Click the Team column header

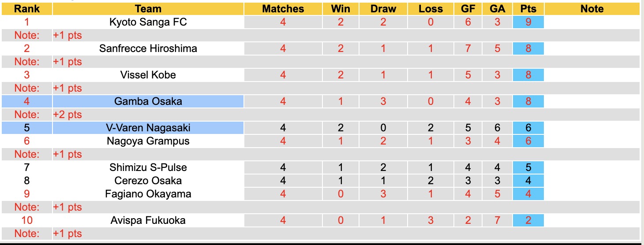point(148,9)
